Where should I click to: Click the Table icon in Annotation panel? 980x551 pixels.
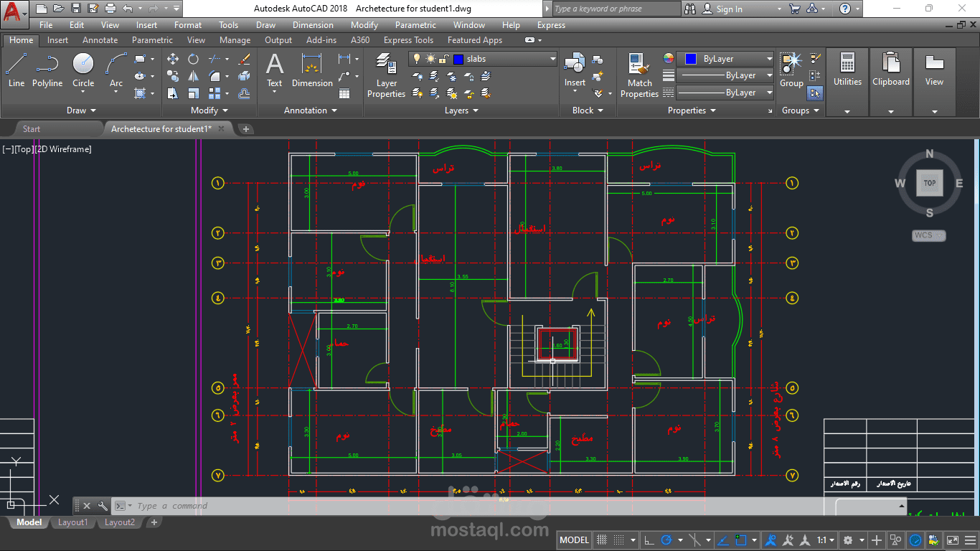[x=344, y=93]
